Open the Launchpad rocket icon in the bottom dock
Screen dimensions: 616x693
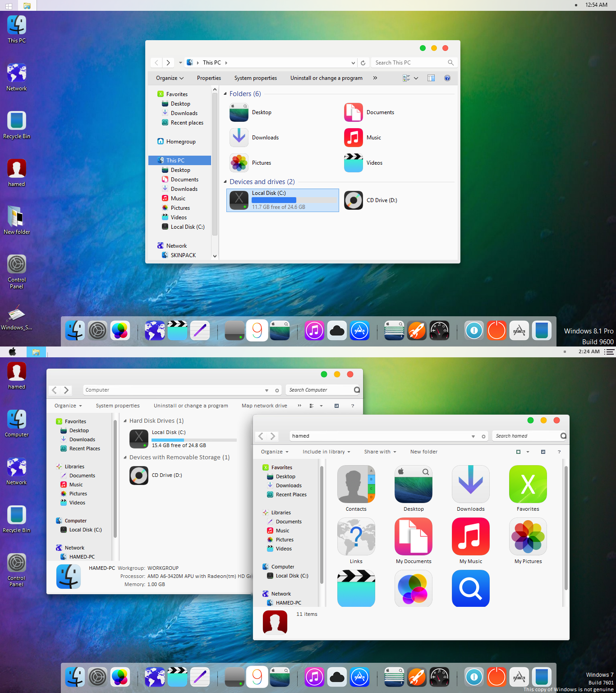tap(417, 677)
